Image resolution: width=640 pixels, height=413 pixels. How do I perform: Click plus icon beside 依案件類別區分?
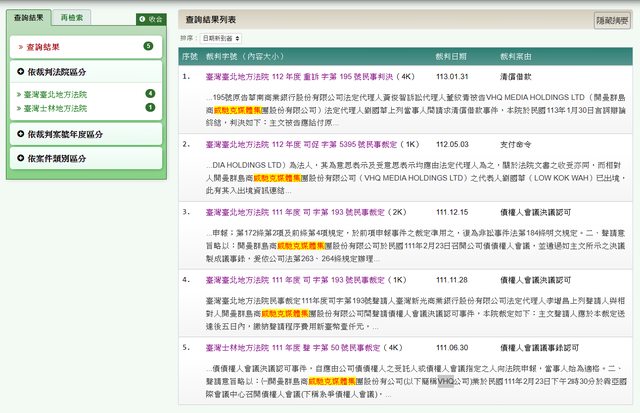coord(21,158)
